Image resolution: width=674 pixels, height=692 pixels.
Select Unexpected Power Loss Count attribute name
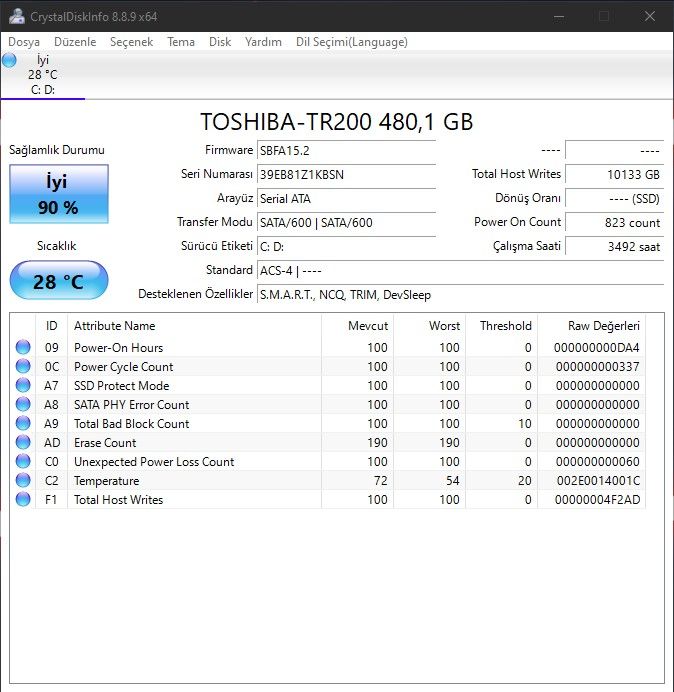pos(154,462)
